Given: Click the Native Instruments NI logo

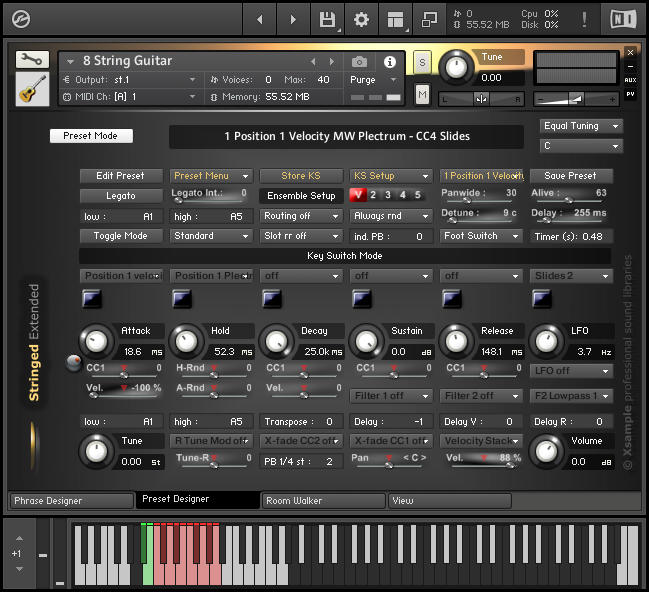Looking at the screenshot, I should tap(623, 19).
